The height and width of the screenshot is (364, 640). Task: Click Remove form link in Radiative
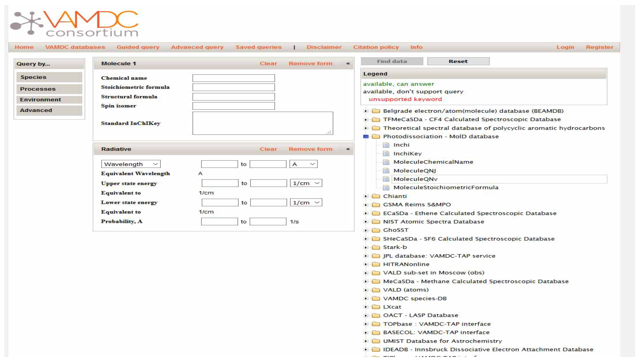coord(310,149)
